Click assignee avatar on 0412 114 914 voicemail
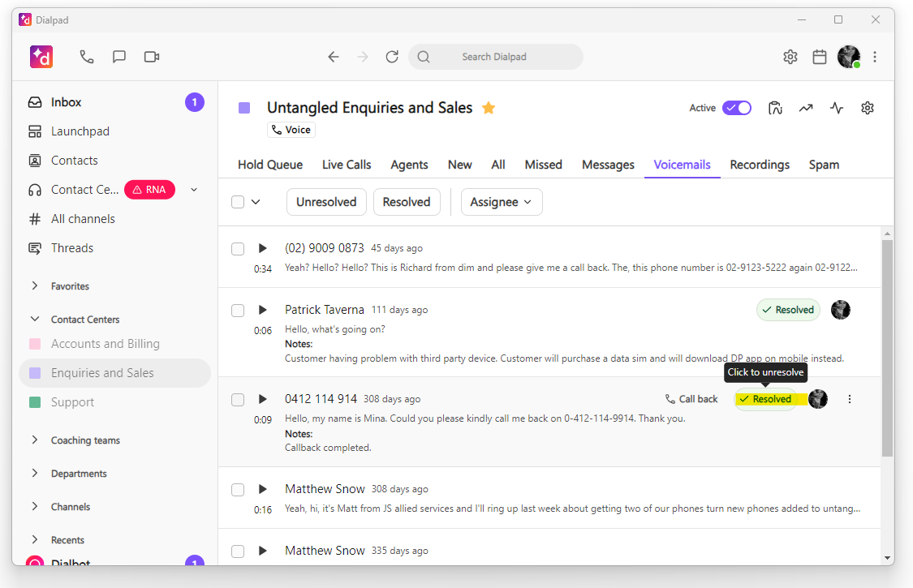913x588 pixels. point(818,399)
